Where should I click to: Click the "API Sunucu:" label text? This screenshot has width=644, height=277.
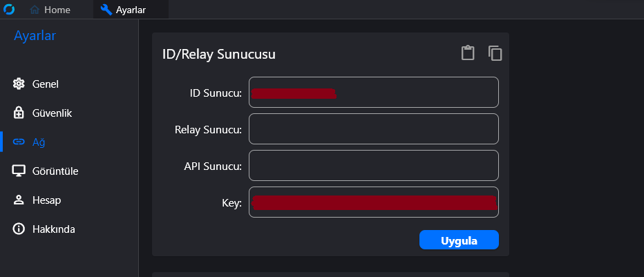213,166
